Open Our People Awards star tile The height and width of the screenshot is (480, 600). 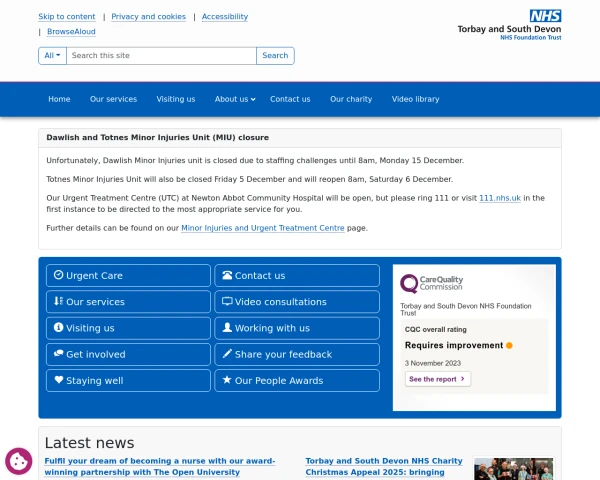(296, 381)
